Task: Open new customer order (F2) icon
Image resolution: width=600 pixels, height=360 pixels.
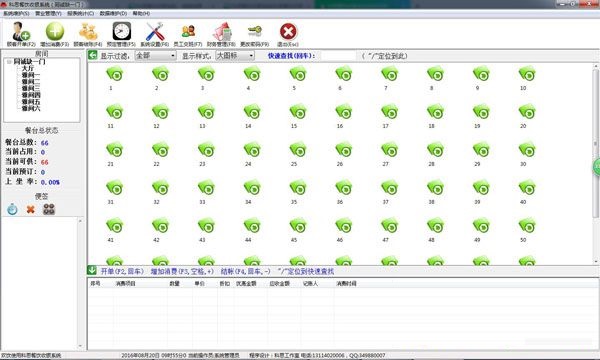Action: click(x=21, y=32)
